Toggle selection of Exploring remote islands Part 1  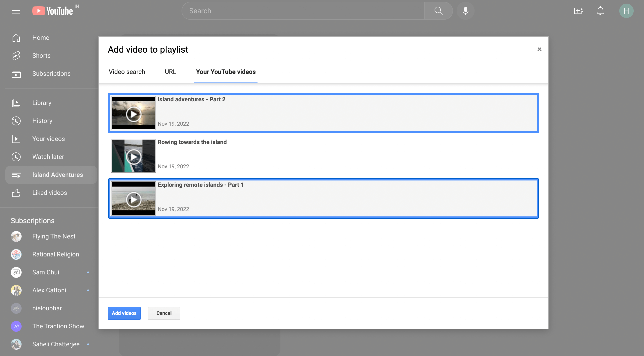324,198
